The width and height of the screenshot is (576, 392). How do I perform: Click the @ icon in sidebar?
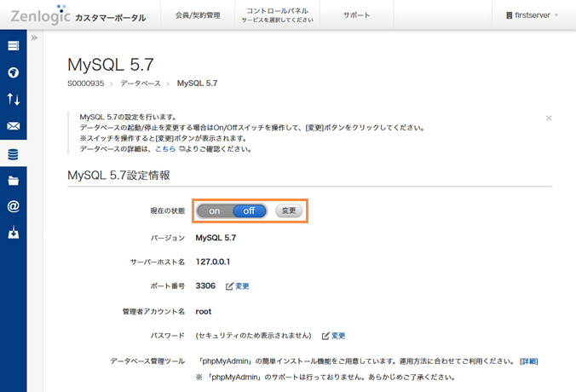pos(13,206)
